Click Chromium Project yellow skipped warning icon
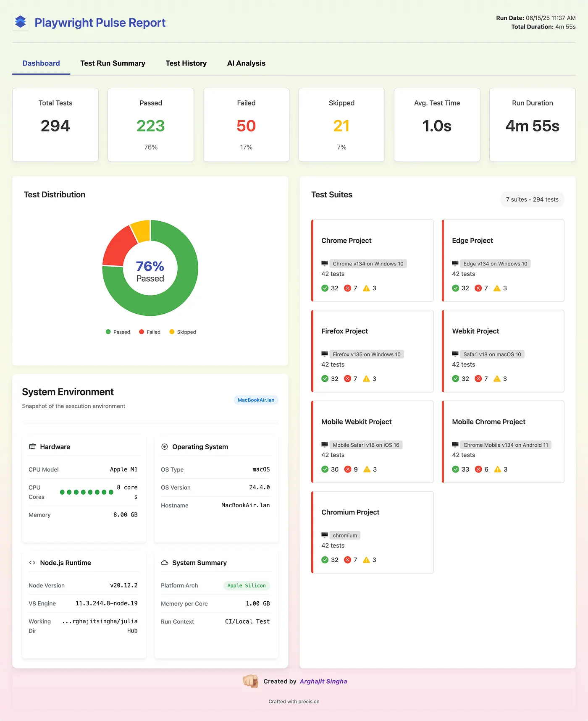The image size is (588, 721). click(366, 560)
